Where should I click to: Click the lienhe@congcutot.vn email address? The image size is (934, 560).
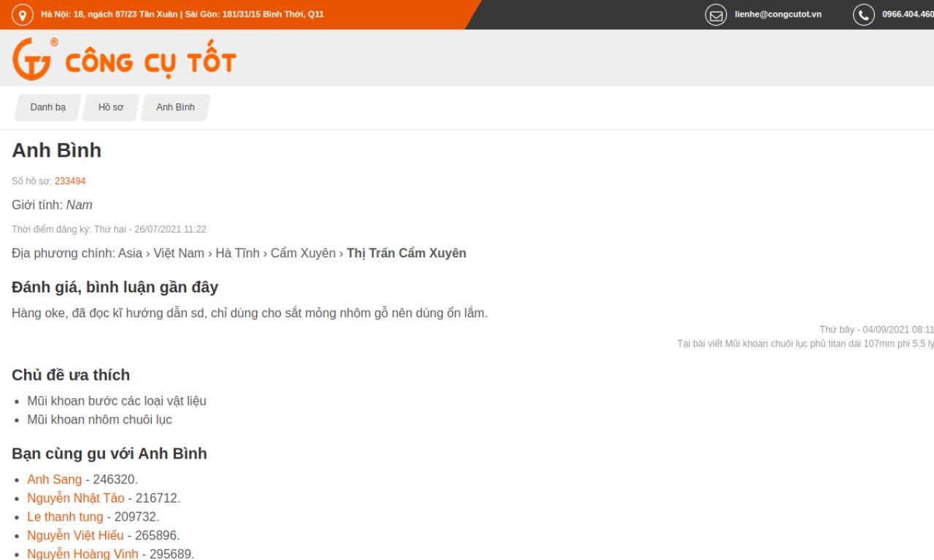click(778, 15)
